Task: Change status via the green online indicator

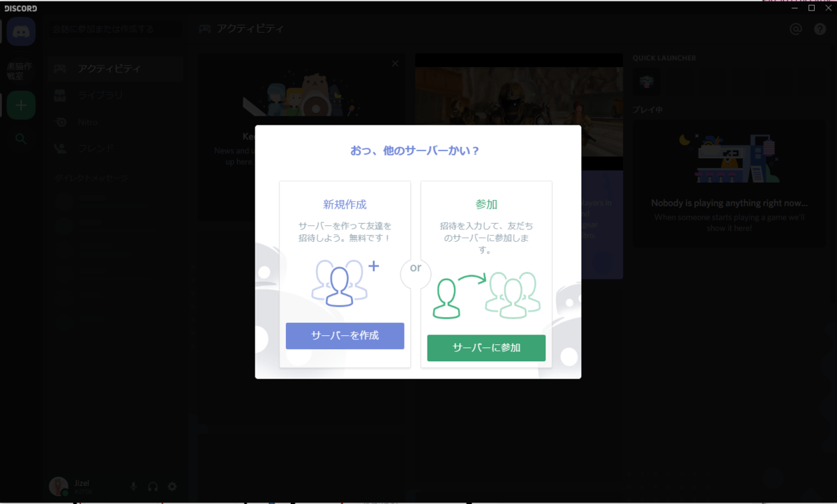Action: [64, 491]
